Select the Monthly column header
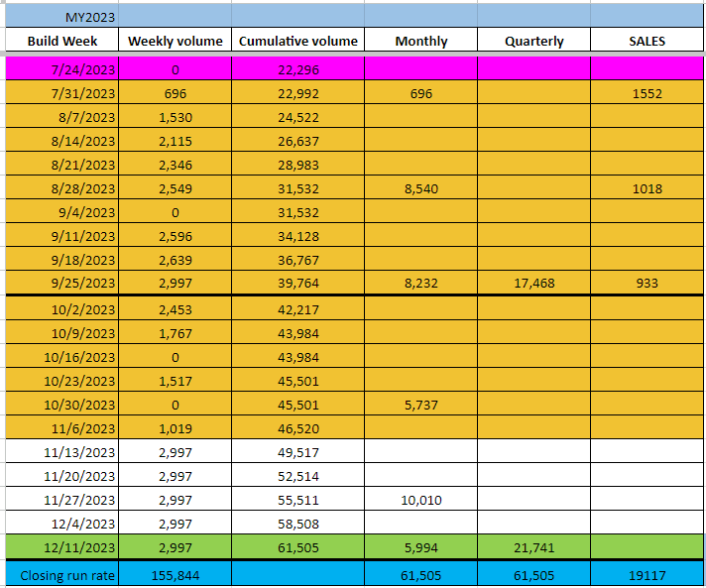This screenshot has width=706, height=588. click(420, 41)
